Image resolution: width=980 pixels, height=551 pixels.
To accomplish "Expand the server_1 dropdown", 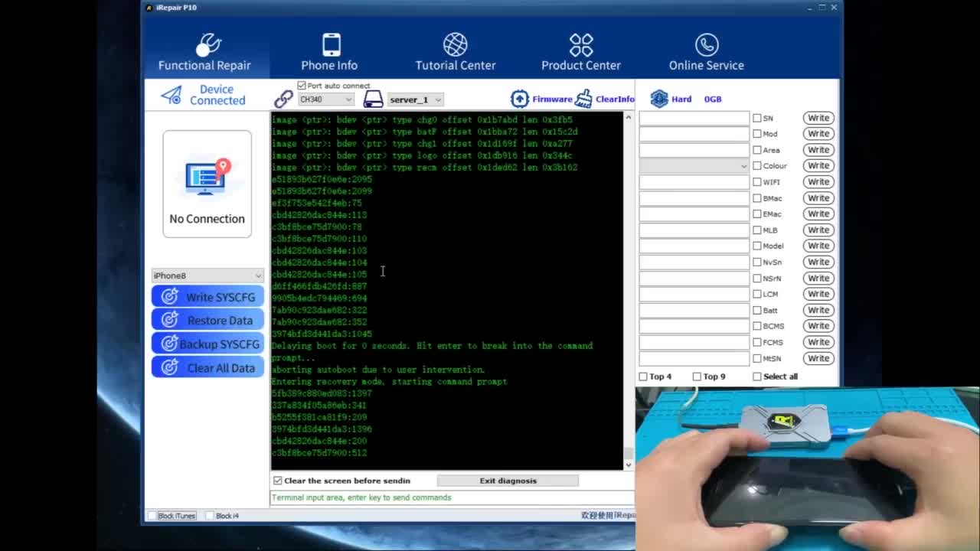I will coord(415,99).
